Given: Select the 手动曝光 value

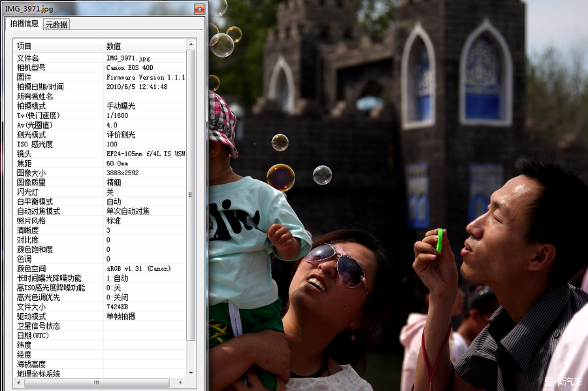Looking at the screenshot, I should coord(121,106).
